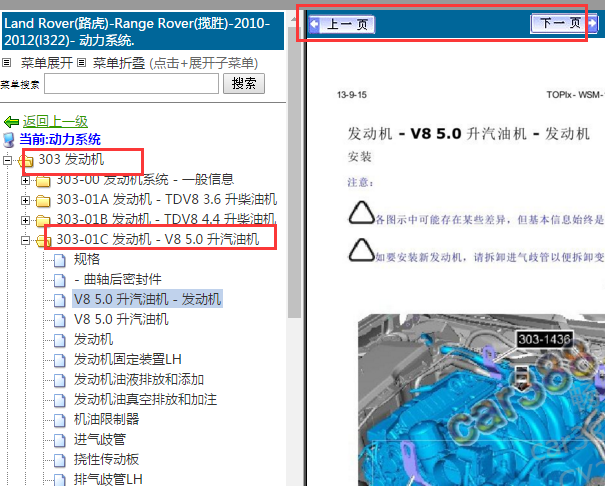Click the blue engine illustration

click(x=481, y=400)
